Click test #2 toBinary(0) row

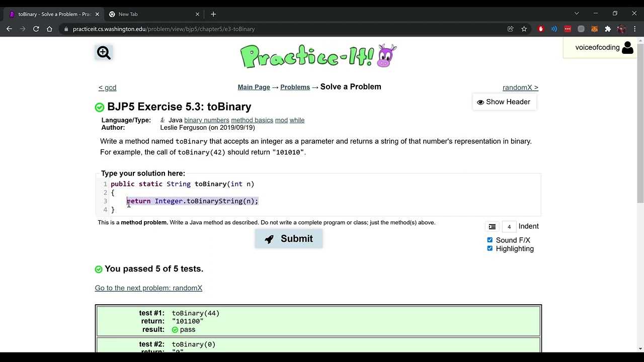tap(318, 345)
